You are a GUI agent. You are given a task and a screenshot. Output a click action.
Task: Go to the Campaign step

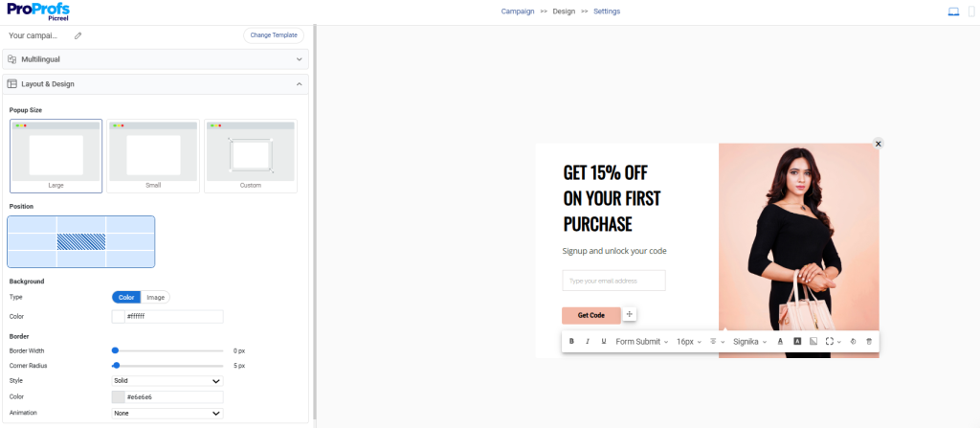pyautogui.click(x=518, y=11)
